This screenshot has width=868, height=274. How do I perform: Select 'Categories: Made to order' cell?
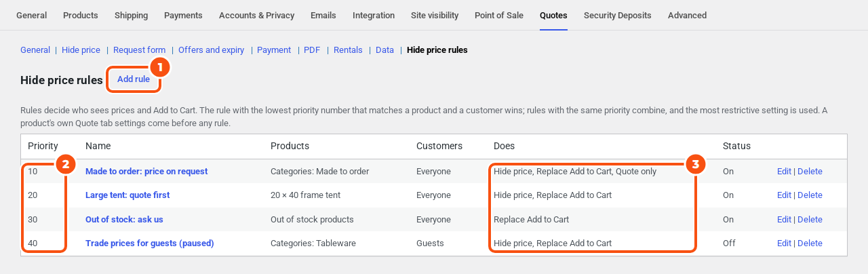point(320,172)
